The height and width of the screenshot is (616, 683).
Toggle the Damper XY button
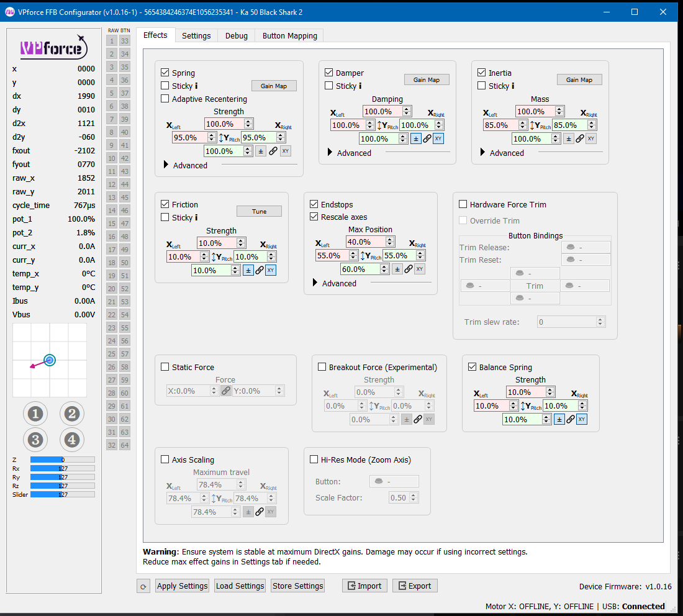pos(438,139)
